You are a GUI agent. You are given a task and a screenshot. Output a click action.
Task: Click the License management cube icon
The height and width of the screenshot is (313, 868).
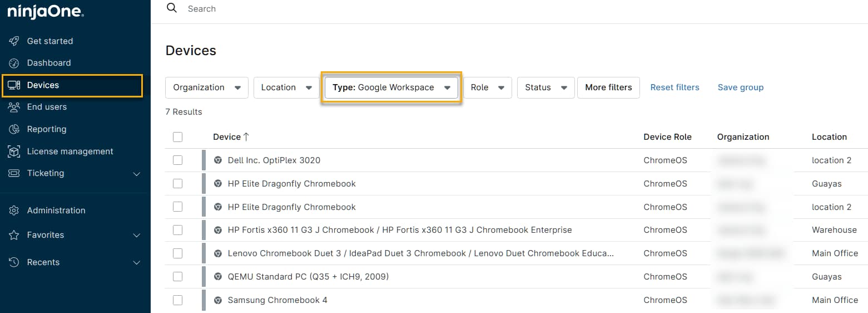[x=14, y=151]
